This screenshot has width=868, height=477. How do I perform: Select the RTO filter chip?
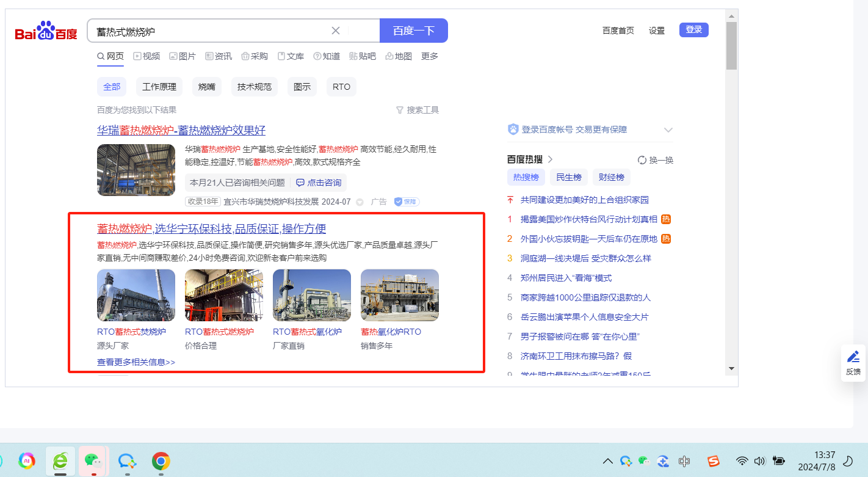(x=341, y=87)
